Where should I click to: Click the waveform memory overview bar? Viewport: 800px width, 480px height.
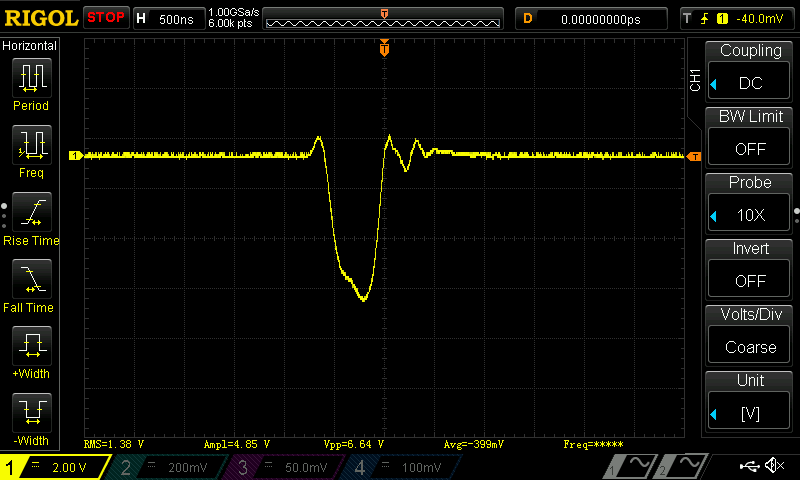pos(383,19)
